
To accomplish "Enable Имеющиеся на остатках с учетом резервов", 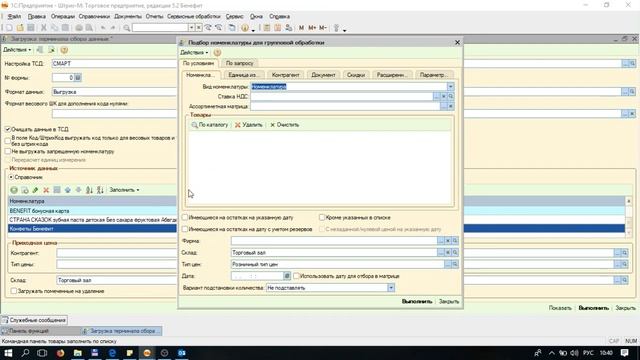I will pyautogui.click(x=185, y=229).
